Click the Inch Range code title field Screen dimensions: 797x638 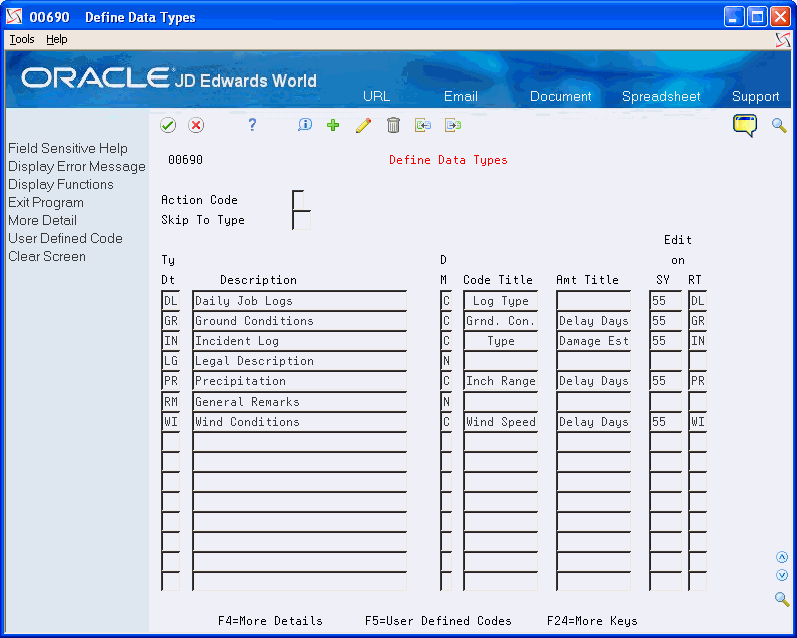(500, 381)
